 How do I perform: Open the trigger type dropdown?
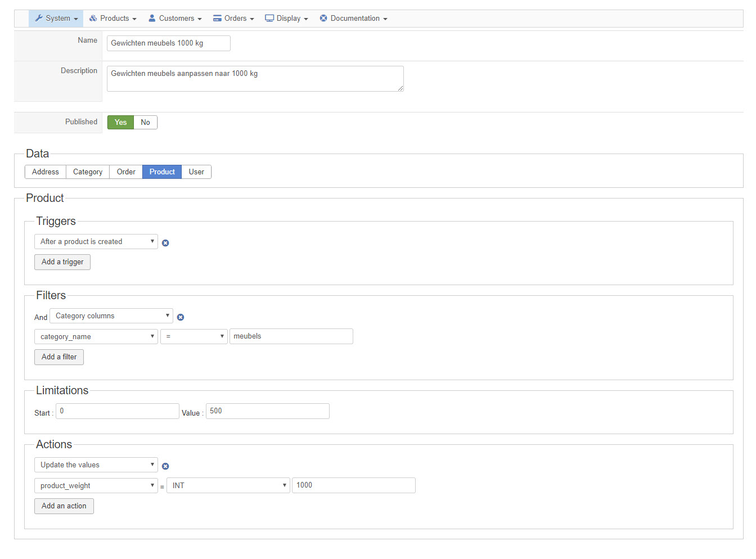point(96,242)
